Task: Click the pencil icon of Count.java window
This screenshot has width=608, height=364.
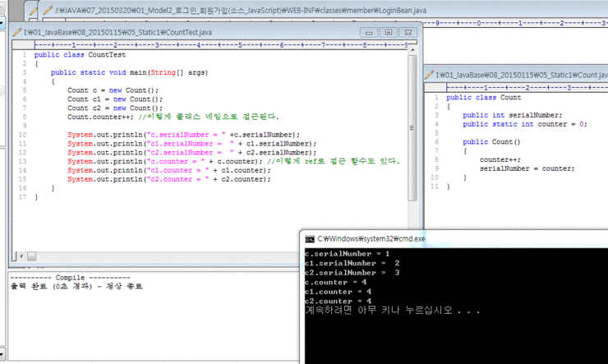Action: pyautogui.click(x=429, y=74)
